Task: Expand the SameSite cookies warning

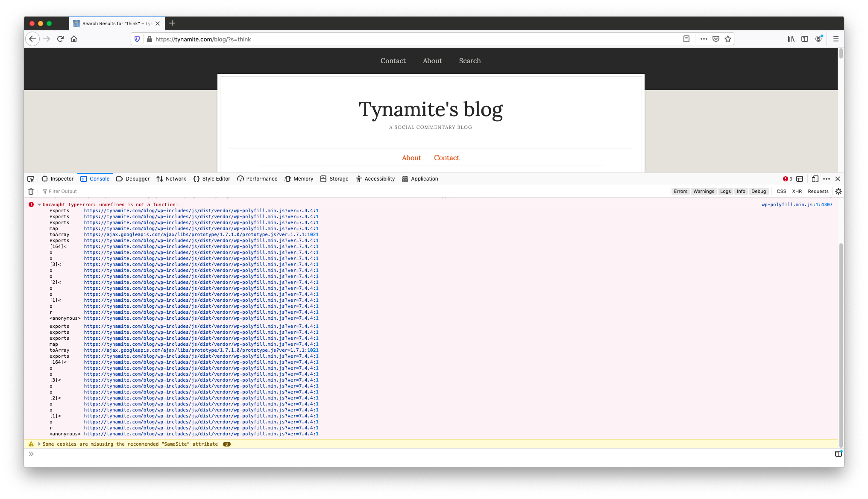Action: pos(39,444)
